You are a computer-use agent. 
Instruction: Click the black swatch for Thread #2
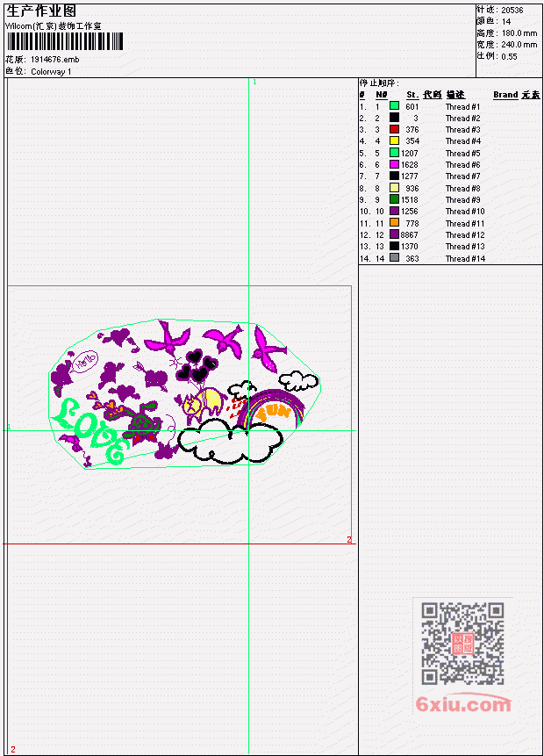[394, 118]
